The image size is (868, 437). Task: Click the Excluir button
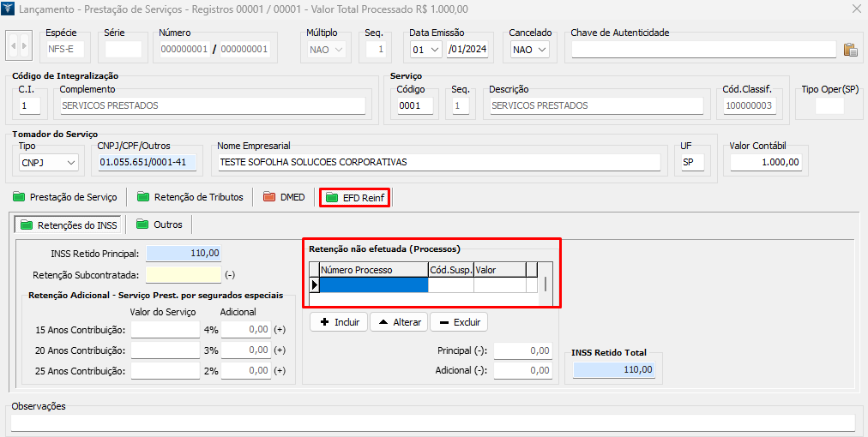(x=458, y=322)
